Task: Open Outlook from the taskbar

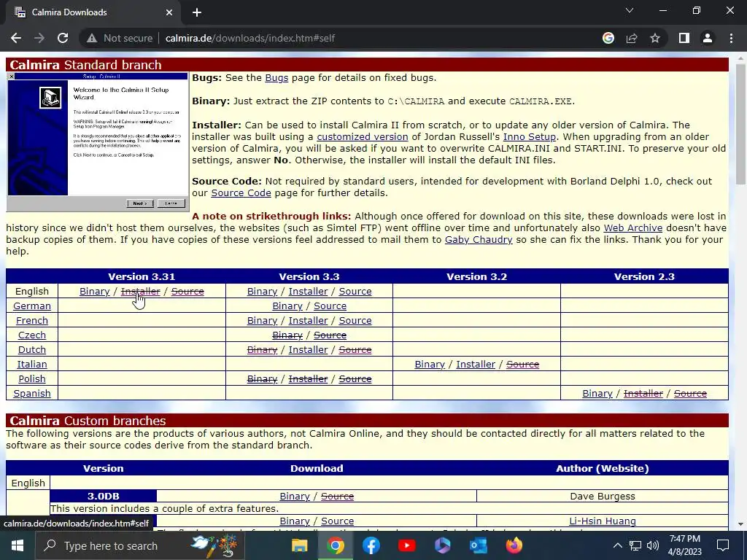Action: point(479,545)
